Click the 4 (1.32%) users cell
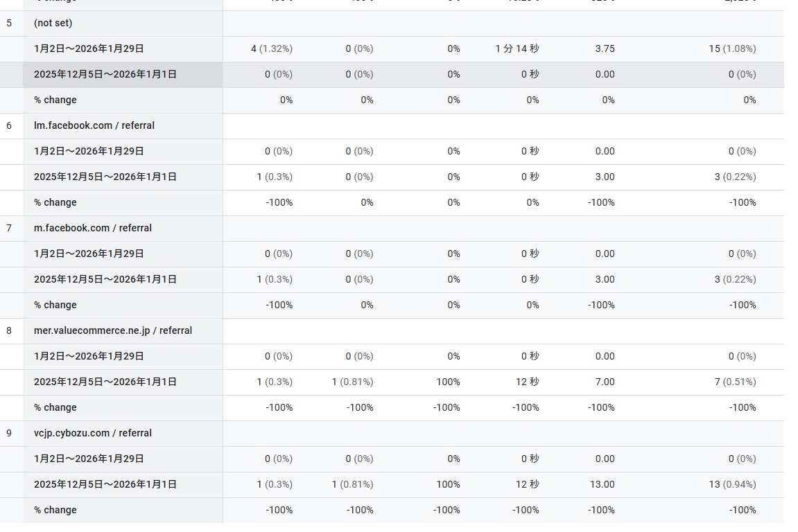The height and width of the screenshot is (532, 798). [x=272, y=48]
